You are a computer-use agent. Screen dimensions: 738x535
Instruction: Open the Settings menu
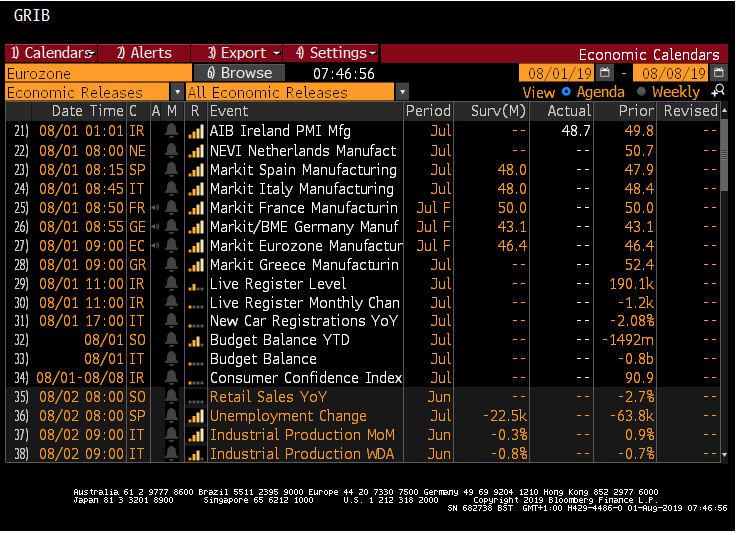pyautogui.click(x=331, y=53)
